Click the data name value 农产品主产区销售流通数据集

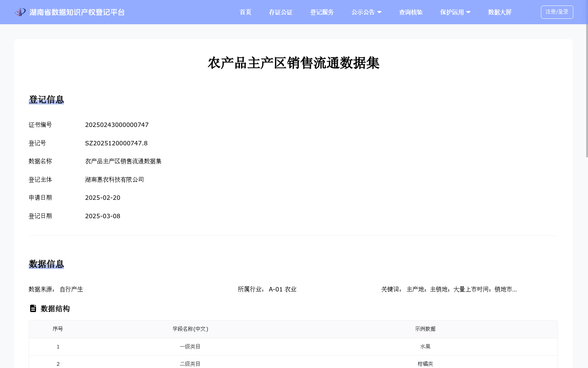pos(123,161)
